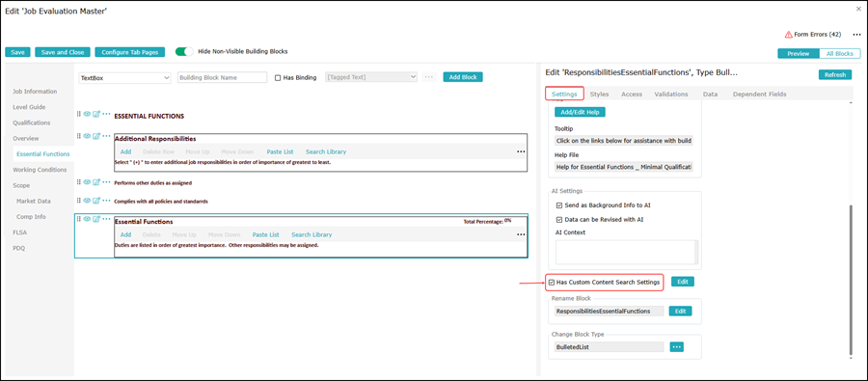The width and height of the screenshot is (868, 381).
Task: Click drag handle icon for ESSENTIAL FUNCTIONS heading block
Action: point(79,114)
